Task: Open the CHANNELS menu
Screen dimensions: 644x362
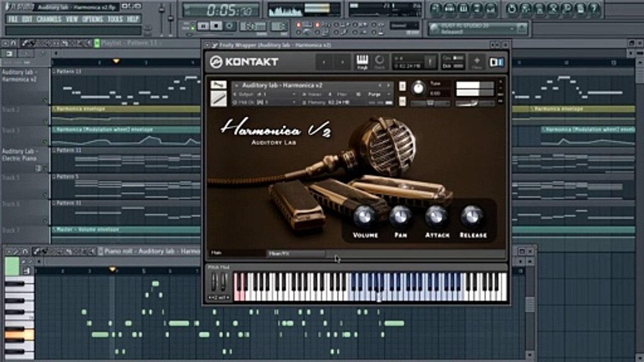Action: 49,19
